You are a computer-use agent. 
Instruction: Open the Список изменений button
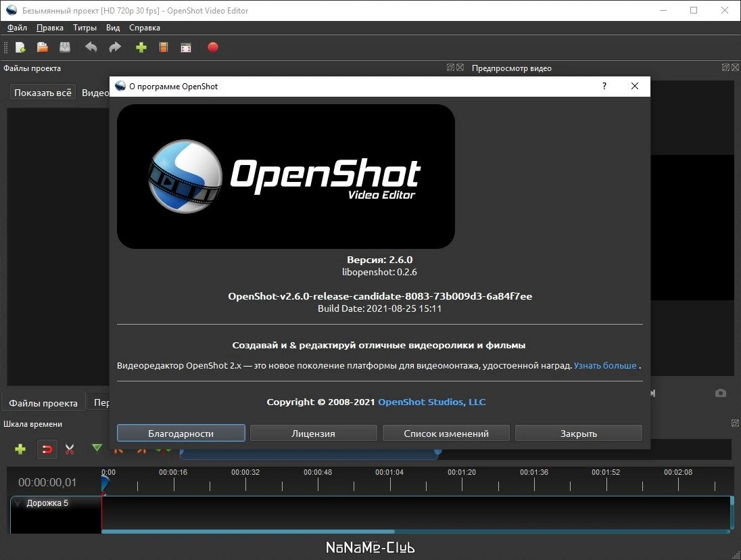click(x=446, y=434)
